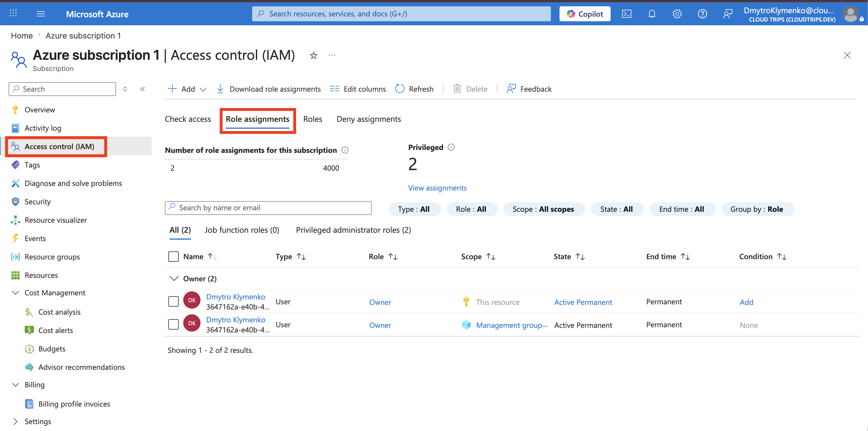This screenshot has height=431, width=868.
Task: Sort by Role column arrows
Action: (x=393, y=256)
